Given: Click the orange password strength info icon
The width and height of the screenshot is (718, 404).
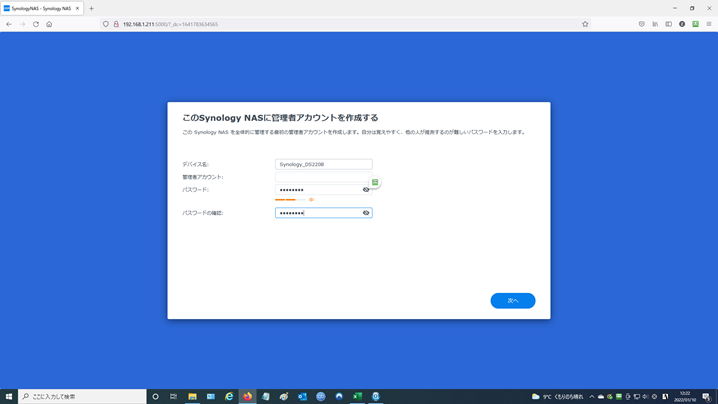Looking at the screenshot, I should pyautogui.click(x=311, y=200).
